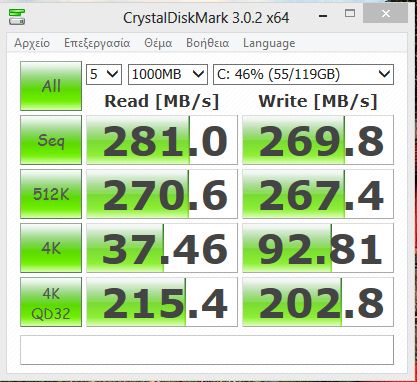Expand the 1000MB test size dropdown
Image resolution: width=417 pixels, height=382 pixels.
coord(168,74)
